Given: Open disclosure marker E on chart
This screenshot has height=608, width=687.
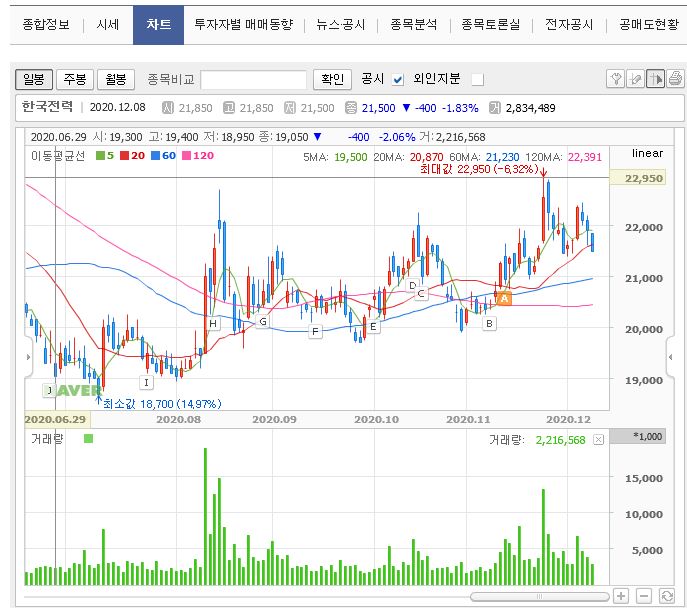Looking at the screenshot, I should coord(373,326).
